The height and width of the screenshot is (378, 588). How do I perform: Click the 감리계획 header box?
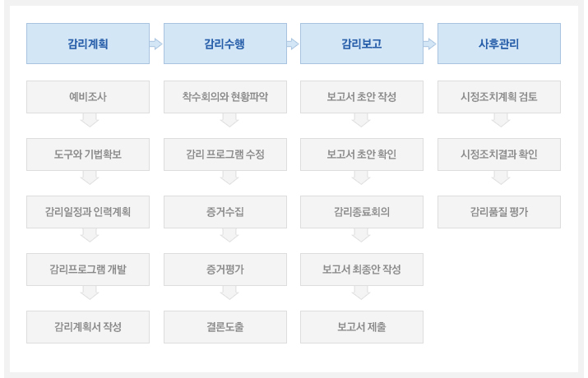click(x=88, y=44)
